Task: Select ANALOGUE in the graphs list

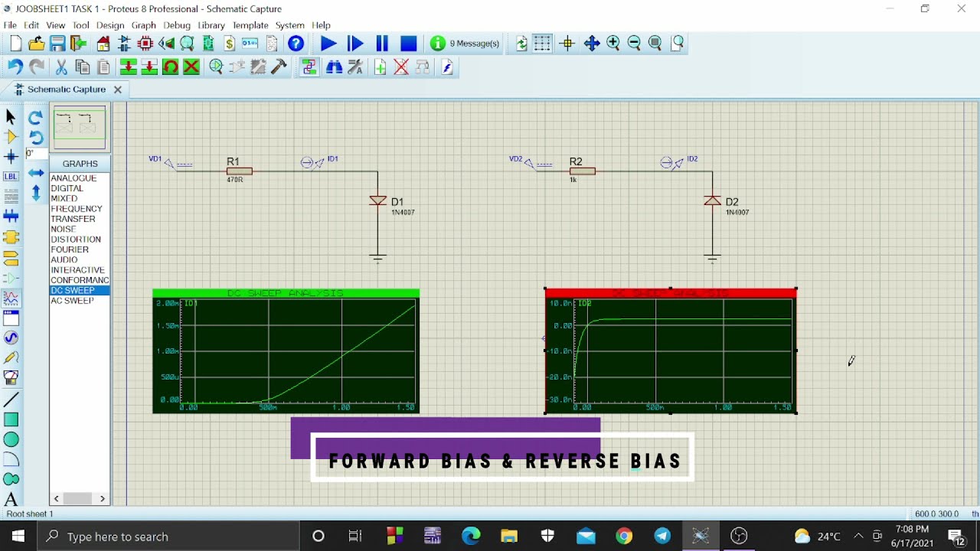Action: click(73, 178)
